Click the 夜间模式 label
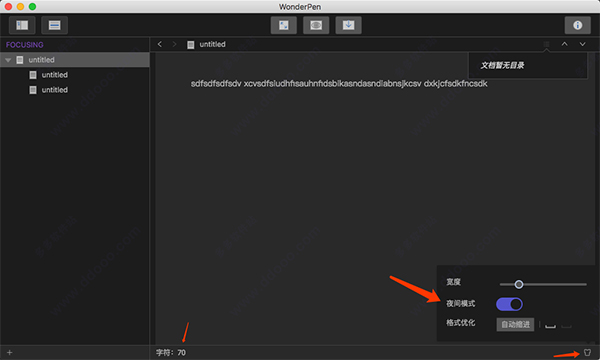Image resolution: width=600 pixels, height=360 pixels. click(x=461, y=304)
